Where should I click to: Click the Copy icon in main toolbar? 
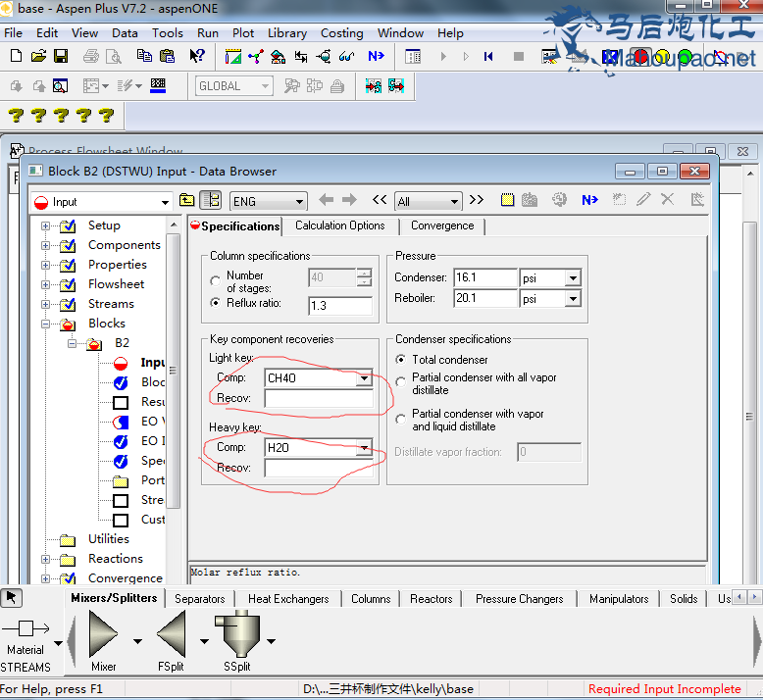pos(144,56)
